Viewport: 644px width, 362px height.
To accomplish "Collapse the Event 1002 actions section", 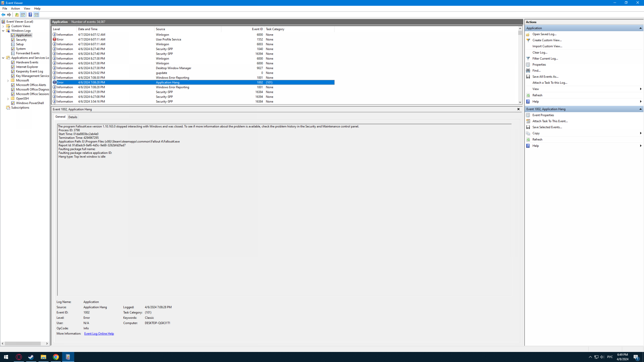I will click(x=640, y=109).
